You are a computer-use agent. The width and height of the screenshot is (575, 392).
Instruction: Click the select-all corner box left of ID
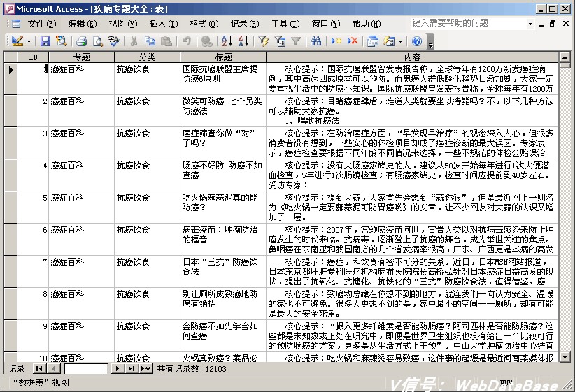[10, 57]
